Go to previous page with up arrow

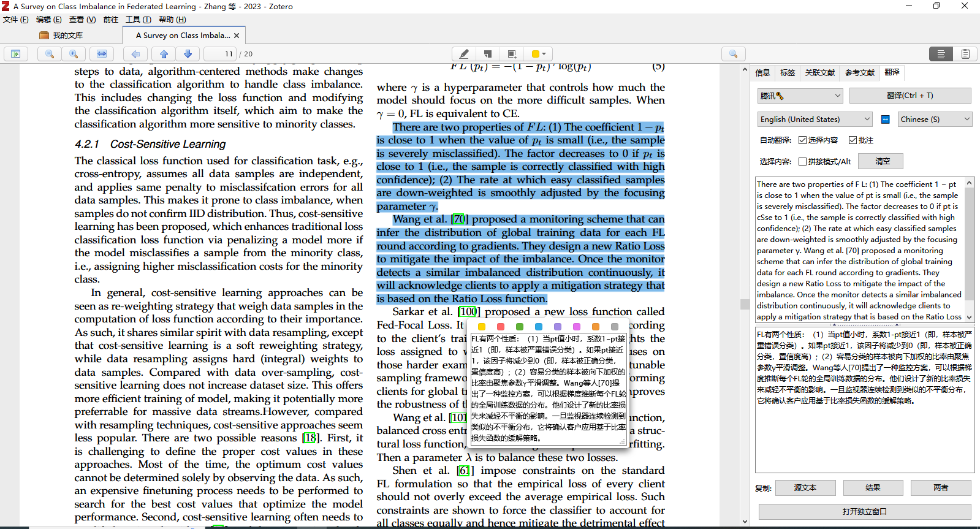coord(164,54)
